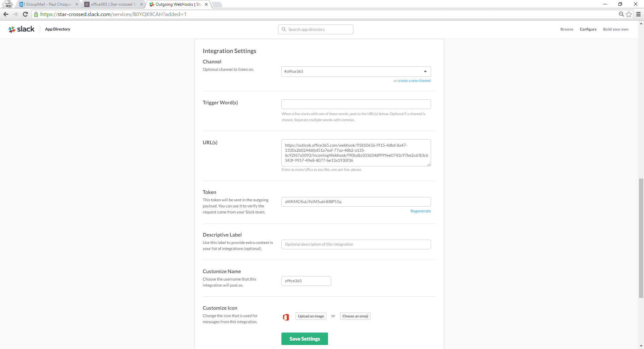This screenshot has width=644, height=349.
Task: Open the Browse menu item
Action: tap(567, 29)
